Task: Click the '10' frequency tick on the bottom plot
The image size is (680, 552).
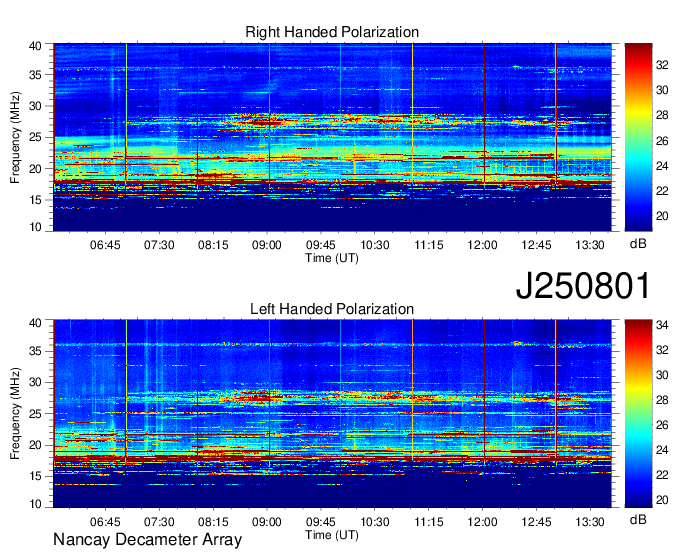Action: pos(35,504)
